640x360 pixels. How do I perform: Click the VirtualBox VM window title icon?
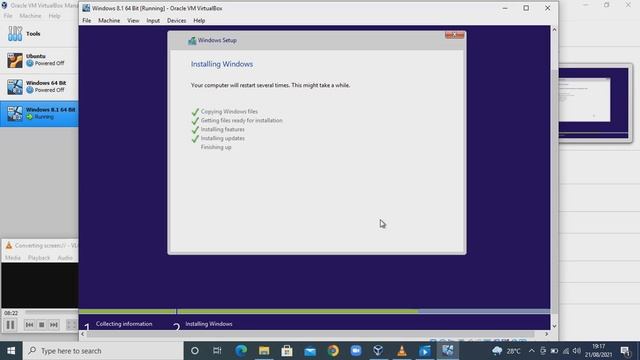[86, 8]
